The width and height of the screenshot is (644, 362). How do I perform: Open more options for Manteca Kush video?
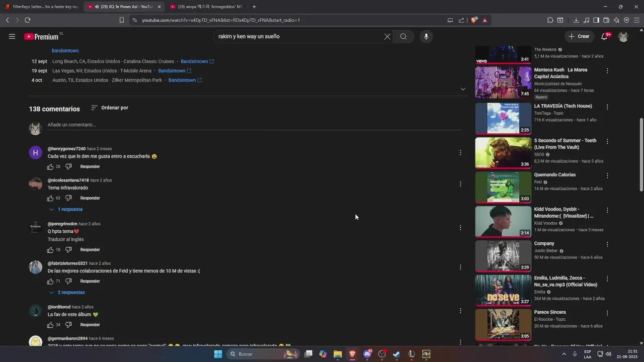tap(607, 71)
